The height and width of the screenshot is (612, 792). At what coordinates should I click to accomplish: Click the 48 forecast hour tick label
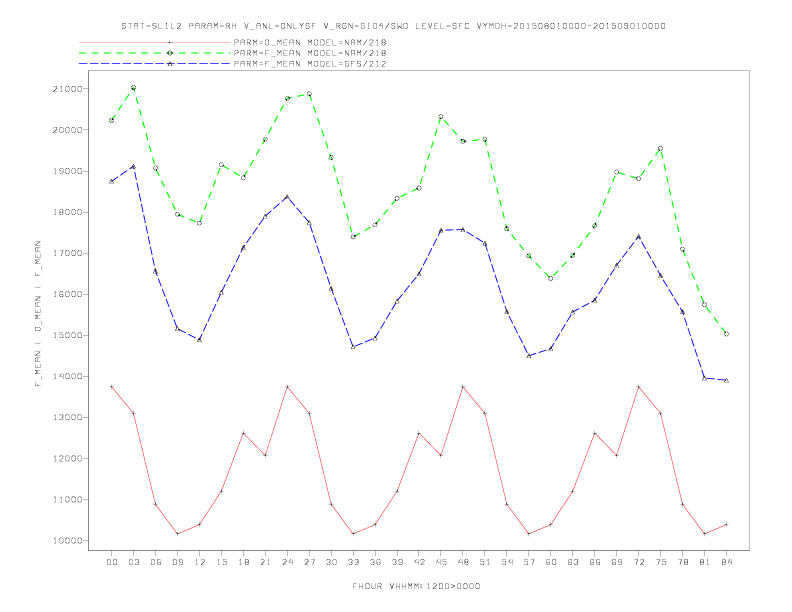(463, 562)
